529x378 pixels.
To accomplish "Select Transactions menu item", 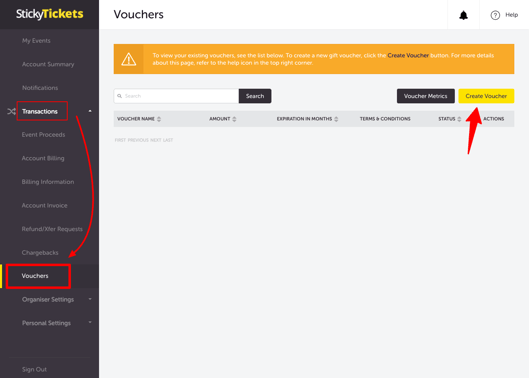I will [x=40, y=111].
